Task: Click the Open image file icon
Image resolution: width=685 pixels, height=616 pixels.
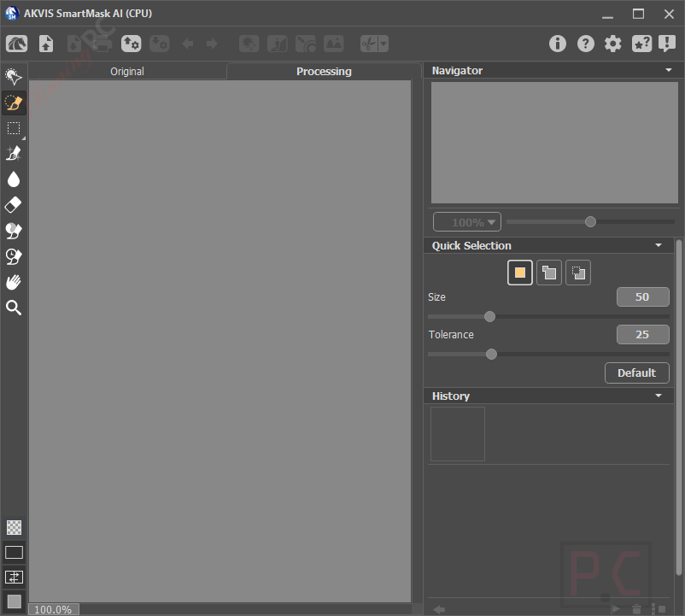Action: (x=46, y=44)
